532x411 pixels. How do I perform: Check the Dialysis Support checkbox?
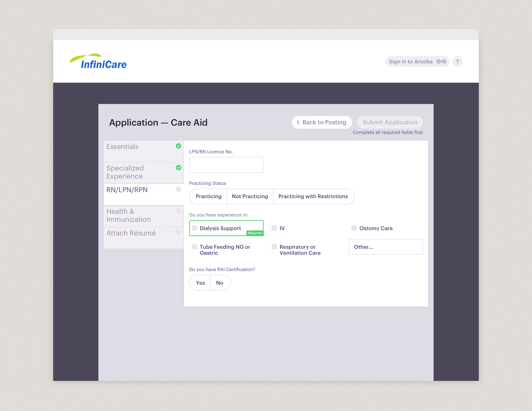tap(194, 228)
